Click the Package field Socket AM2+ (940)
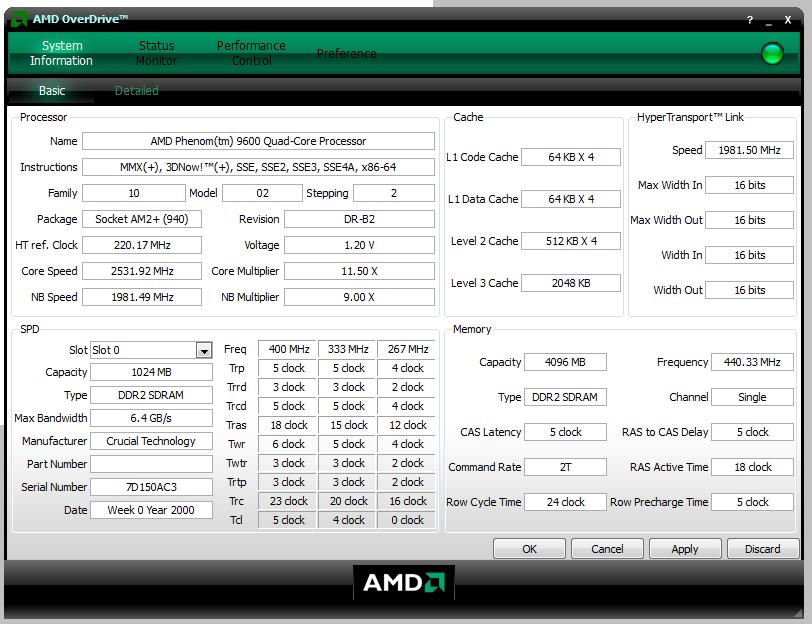The image size is (812, 624). pyautogui.click(x=142, y=219)
